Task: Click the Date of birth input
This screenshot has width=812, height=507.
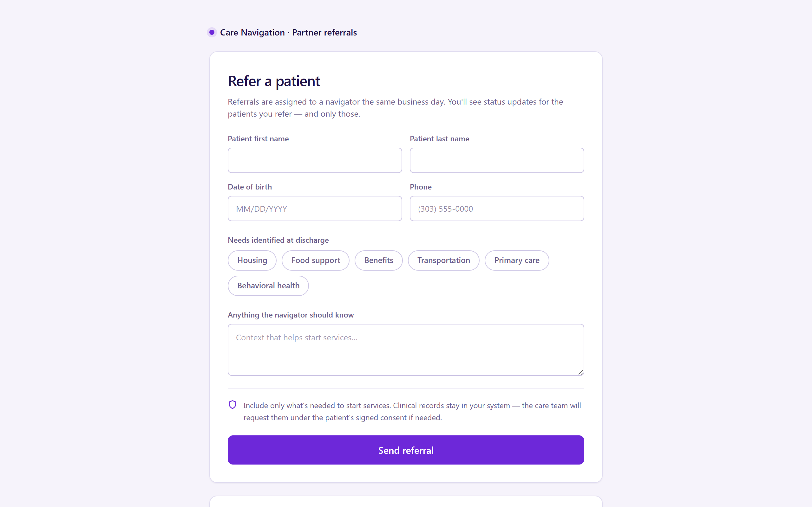Action: click(x=315, y=209)
